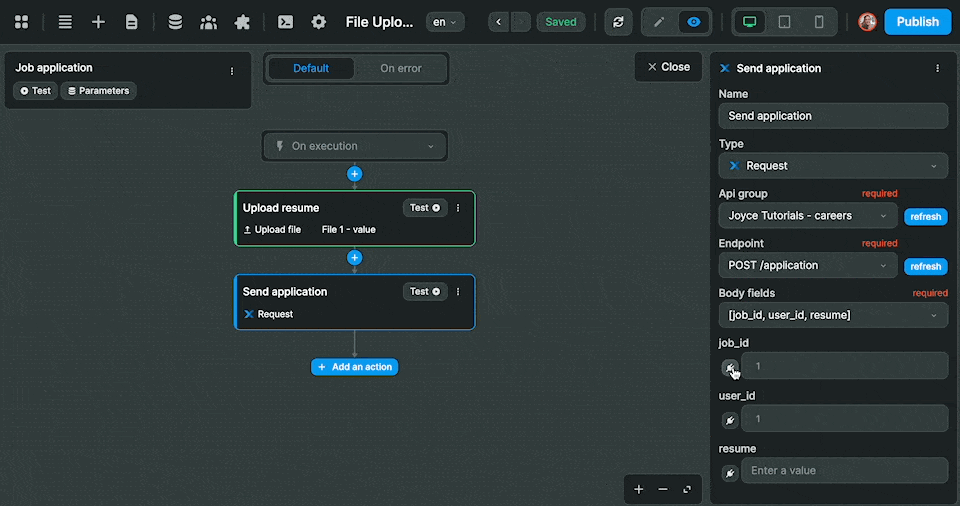Click Add an action button

click(355, 367)
